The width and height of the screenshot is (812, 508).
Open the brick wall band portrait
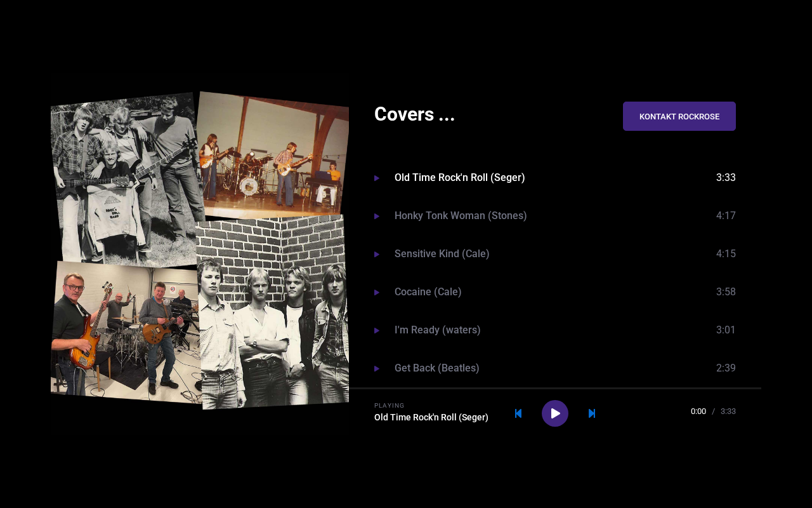(x=273, y=311)
